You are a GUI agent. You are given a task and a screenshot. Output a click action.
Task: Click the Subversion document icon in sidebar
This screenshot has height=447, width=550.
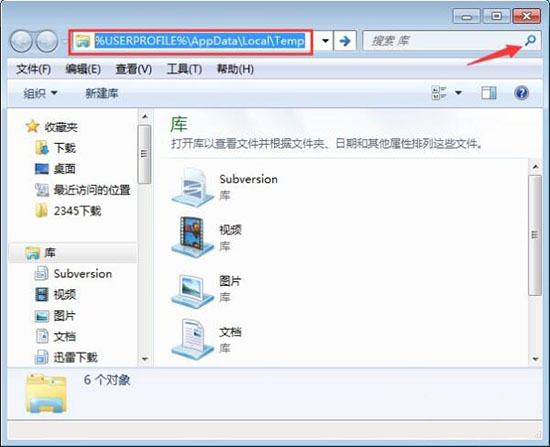41,273
